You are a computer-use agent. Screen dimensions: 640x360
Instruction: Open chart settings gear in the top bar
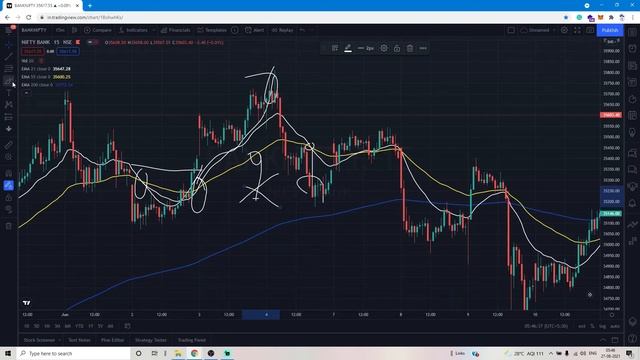coord(564,30)
